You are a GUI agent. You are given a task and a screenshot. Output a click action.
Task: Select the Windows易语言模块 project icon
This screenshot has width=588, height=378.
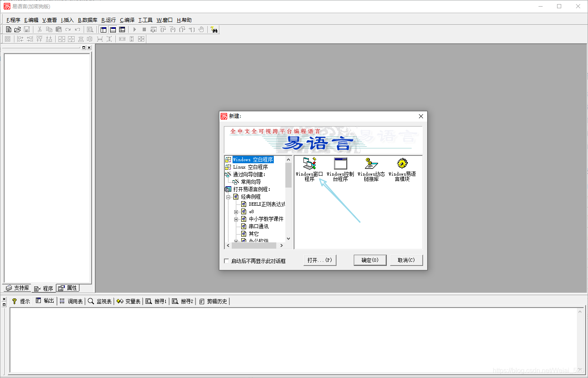(x=402, y=169)
